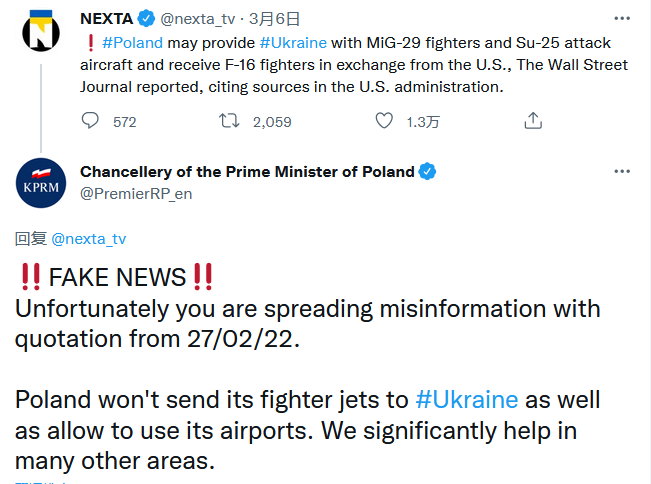
Task: Open replies on the NEXTA tweet
Action: [90, 121]
